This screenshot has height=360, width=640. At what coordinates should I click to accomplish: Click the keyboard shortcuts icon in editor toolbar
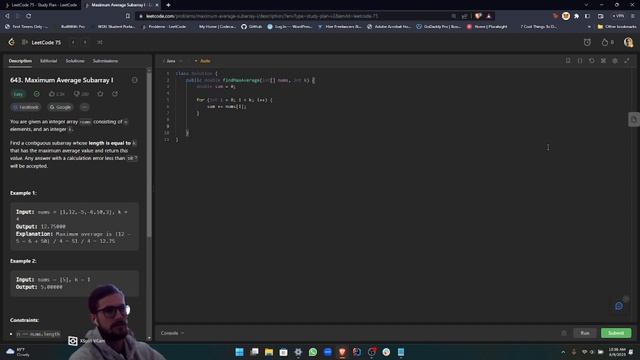(x=603, y=61)
